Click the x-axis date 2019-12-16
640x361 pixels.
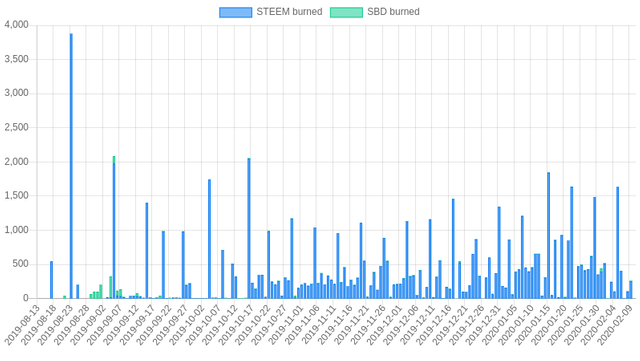click(434, 325)
